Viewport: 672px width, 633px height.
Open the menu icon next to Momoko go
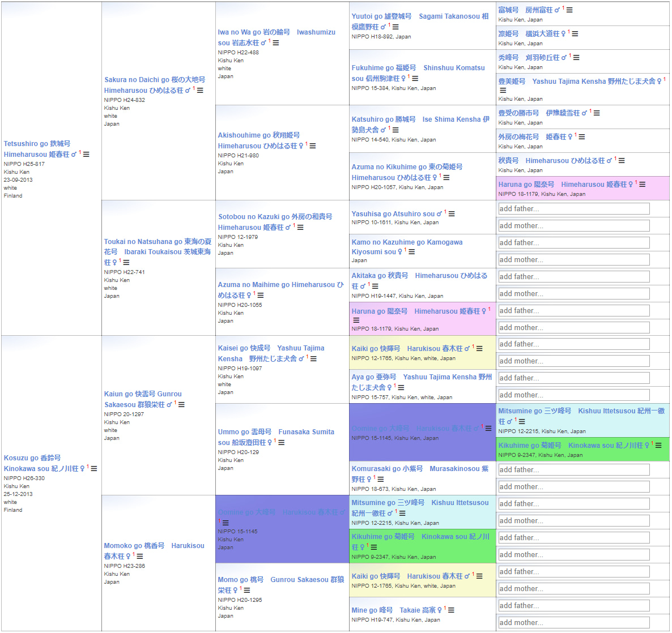140,557
